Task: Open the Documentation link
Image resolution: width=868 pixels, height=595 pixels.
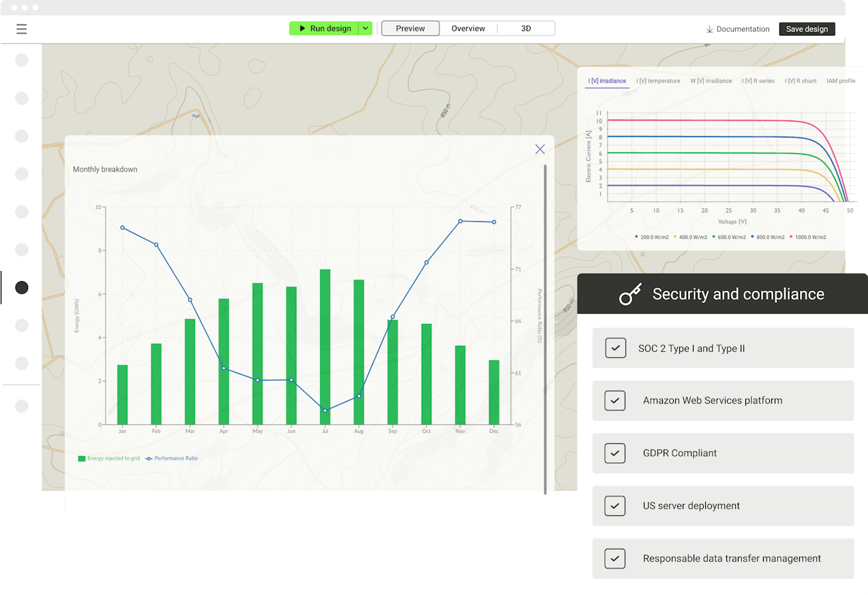Action: (743, 29)
